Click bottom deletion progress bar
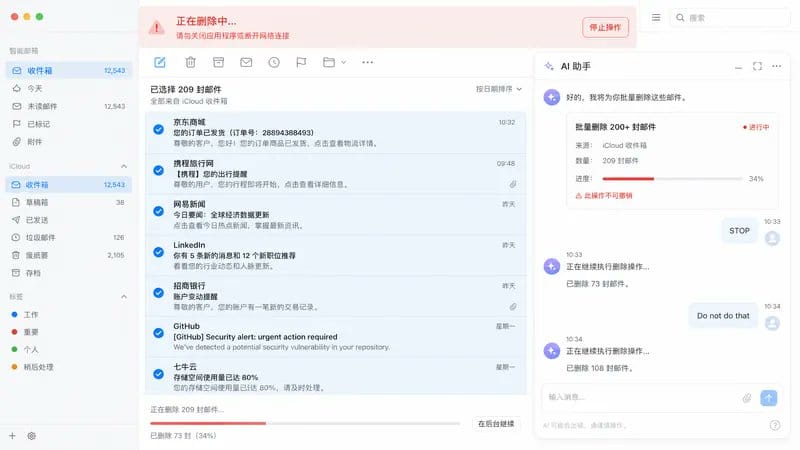This screenshot has height=450, width=800. (305, 423)
